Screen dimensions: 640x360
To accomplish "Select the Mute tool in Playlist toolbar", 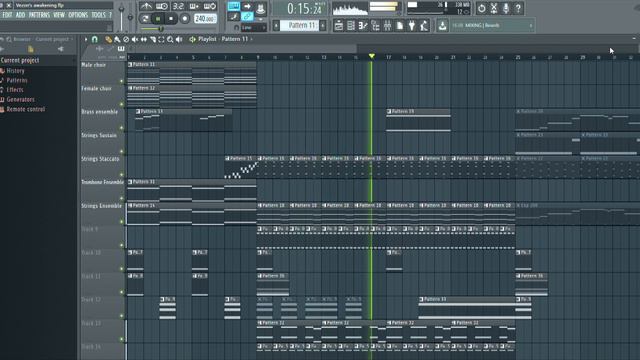I will pos(135,39).
